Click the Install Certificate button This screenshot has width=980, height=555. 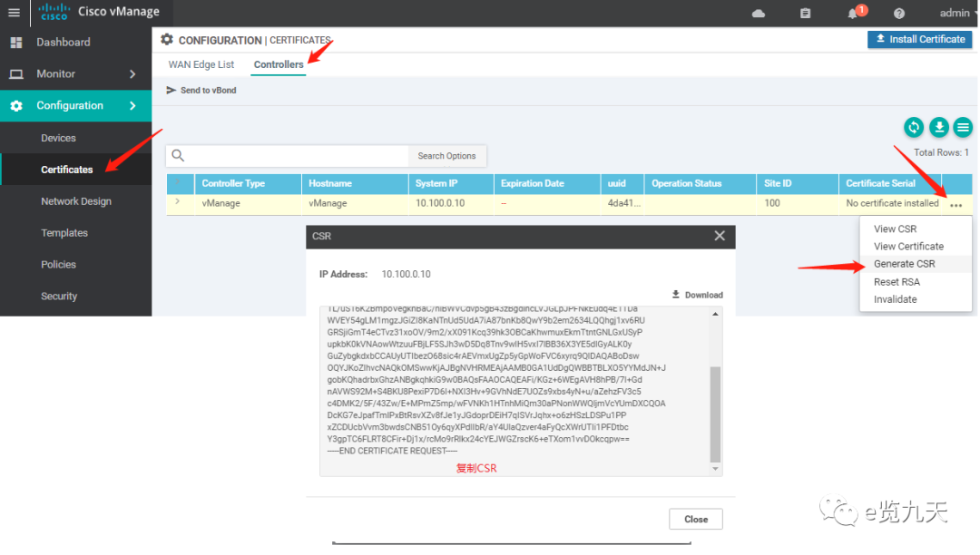click(x=919, y=39)
